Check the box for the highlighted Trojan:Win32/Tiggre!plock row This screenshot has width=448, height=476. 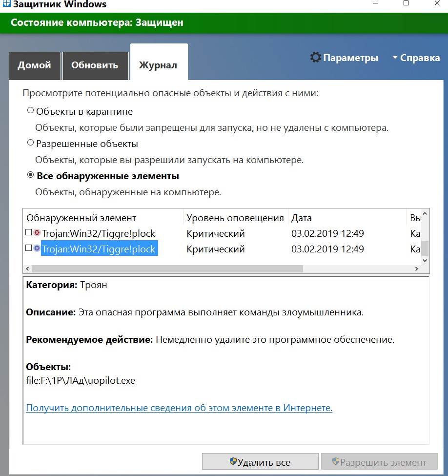click(x=28, y=248)
